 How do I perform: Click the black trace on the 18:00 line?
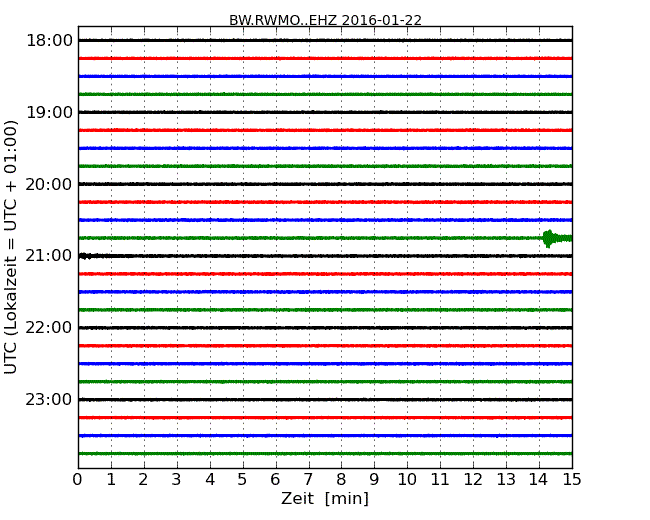[325, 41]
